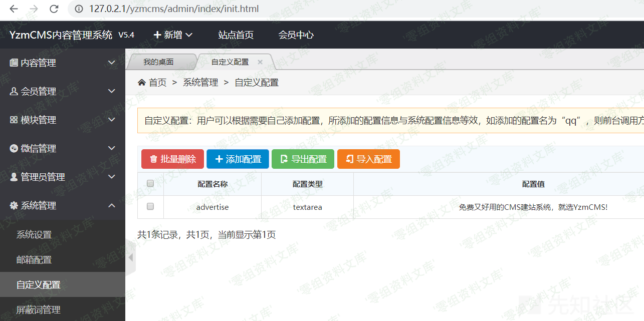Click the site info icon in address bar
This screenshot has height=321, width=644.
click(x=78, y=9)
